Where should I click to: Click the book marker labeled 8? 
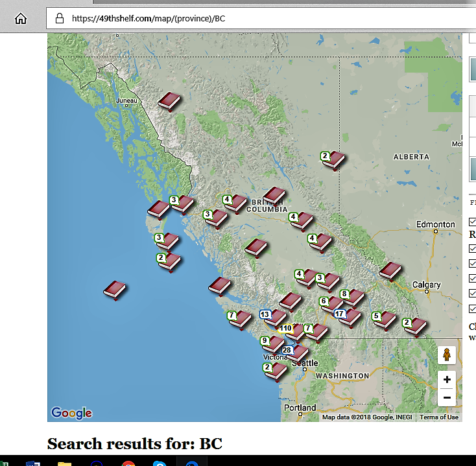click(353, 297)
